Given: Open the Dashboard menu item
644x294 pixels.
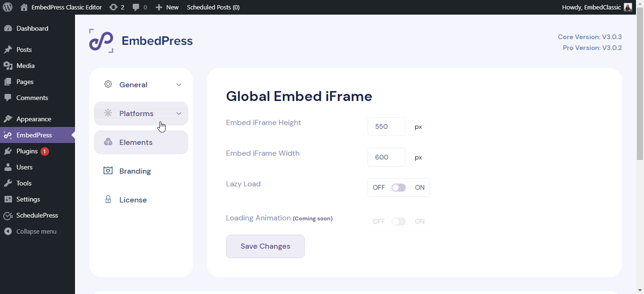Looking at the screenshot, I should 37,28.
